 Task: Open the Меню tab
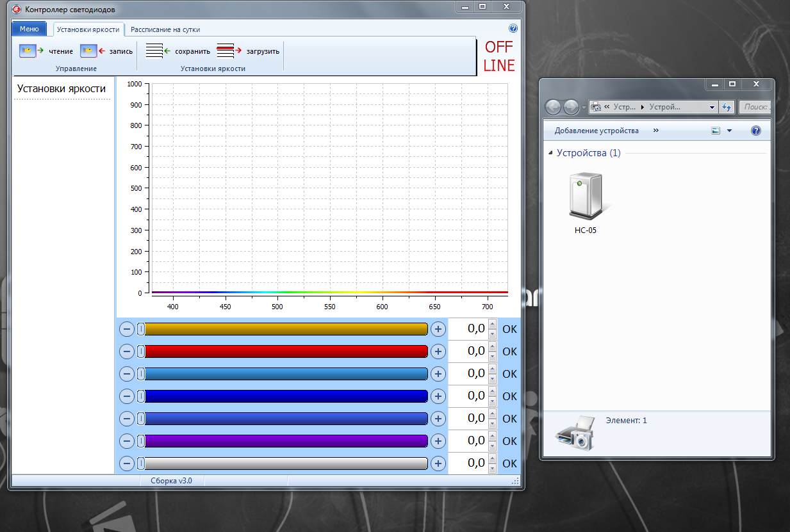29,29
